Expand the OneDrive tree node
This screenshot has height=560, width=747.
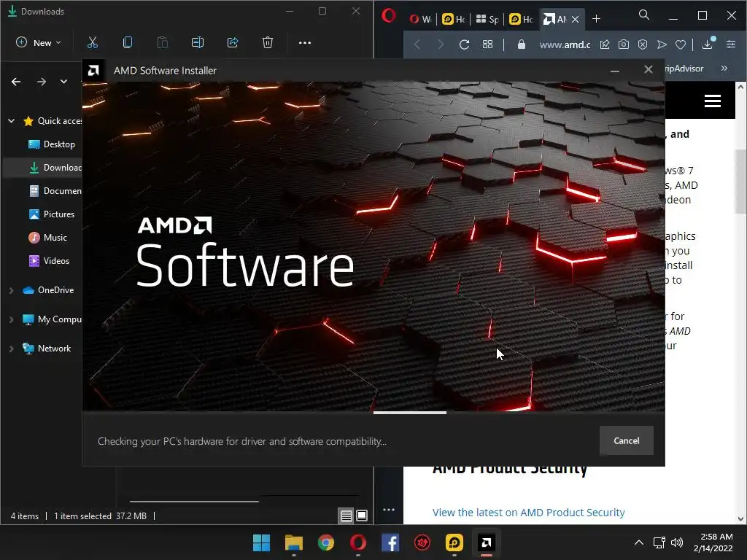12,290
